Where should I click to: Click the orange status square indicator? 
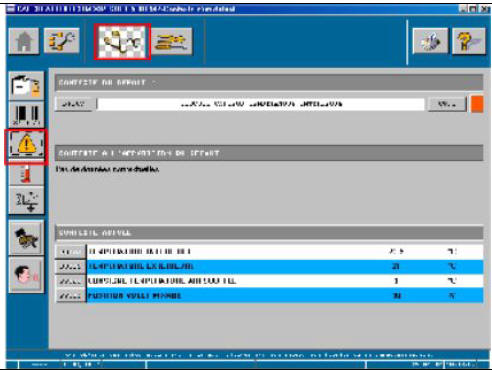click(x=477, y=104)
